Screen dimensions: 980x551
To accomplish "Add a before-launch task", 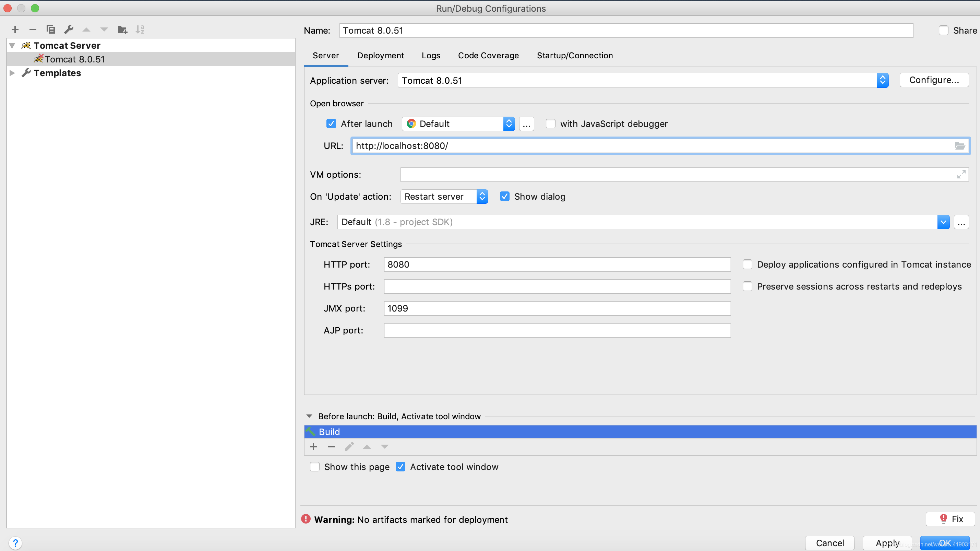I will click(313, 447).
